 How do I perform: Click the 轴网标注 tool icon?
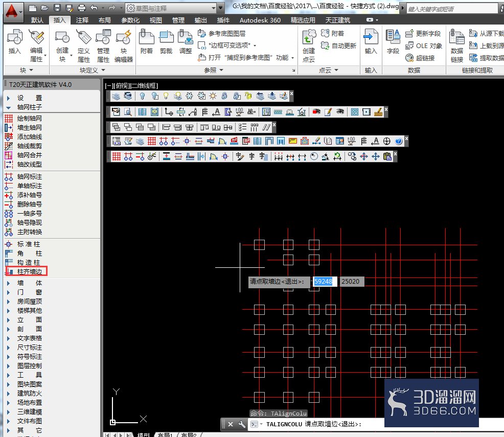click(x=9, y=177)
